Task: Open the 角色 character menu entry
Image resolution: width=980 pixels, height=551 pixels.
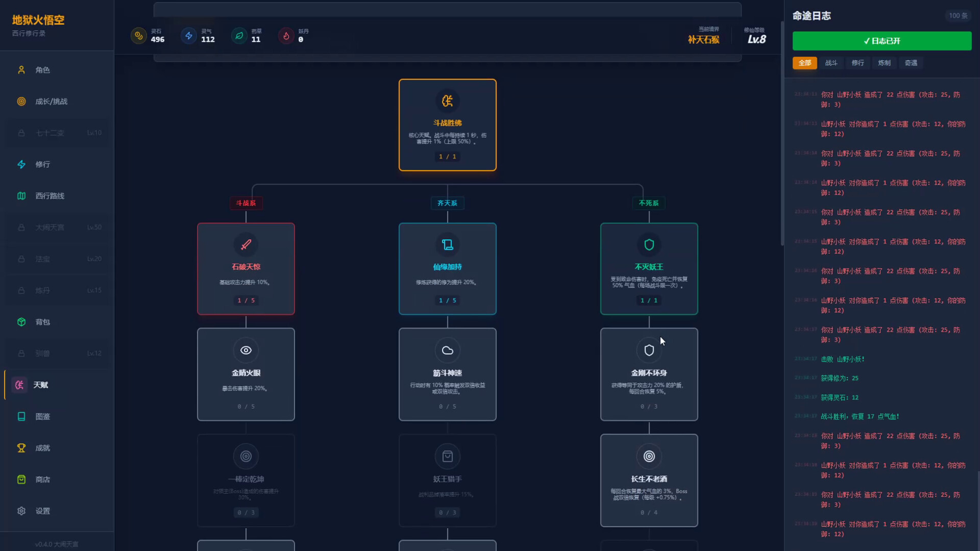Action: tap(43, 69)
